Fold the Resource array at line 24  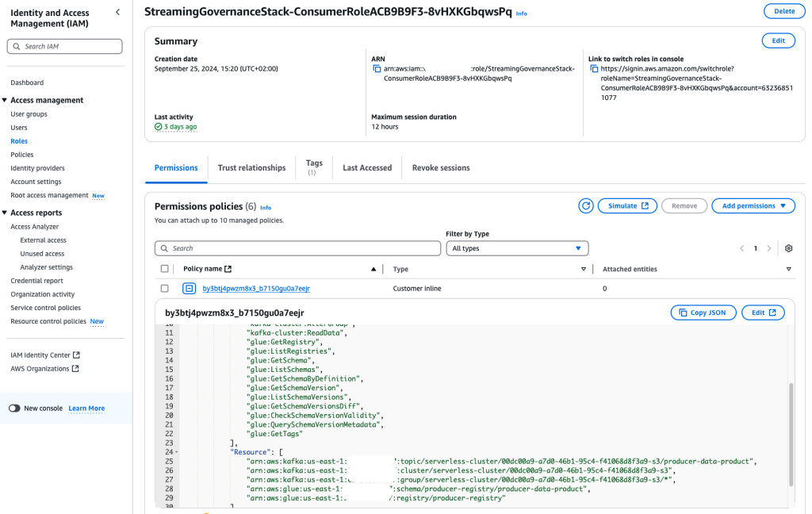pos(177,452)
